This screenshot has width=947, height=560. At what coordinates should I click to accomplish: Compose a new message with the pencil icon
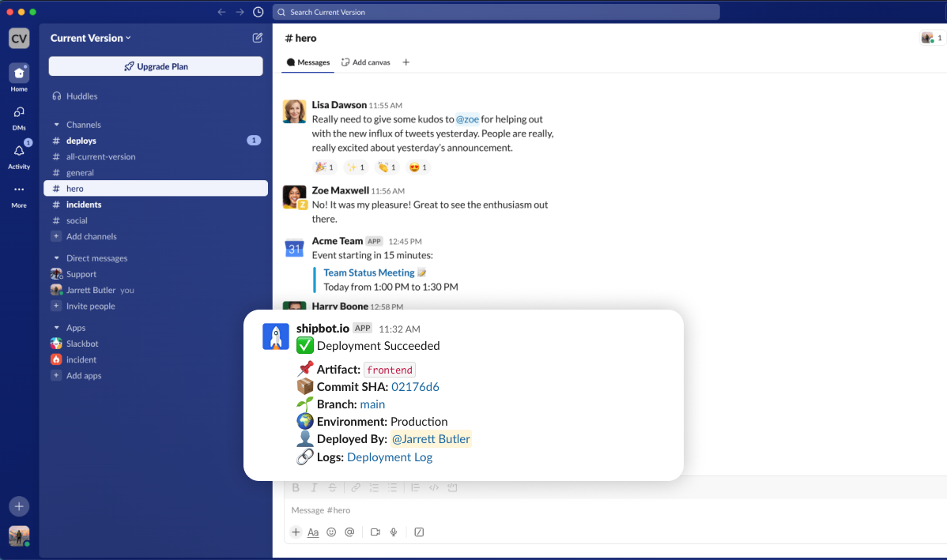pyautogui.click(x=257, y=37)
